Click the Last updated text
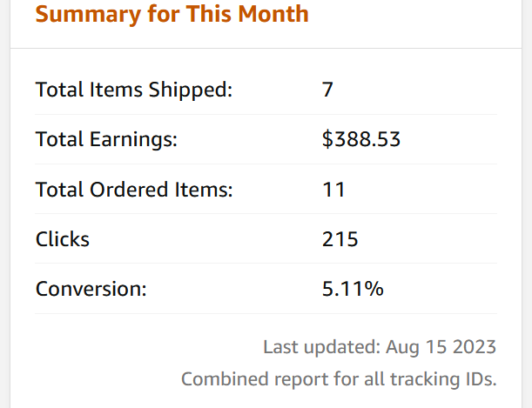532x408 pixels. (x=380, y=347)
